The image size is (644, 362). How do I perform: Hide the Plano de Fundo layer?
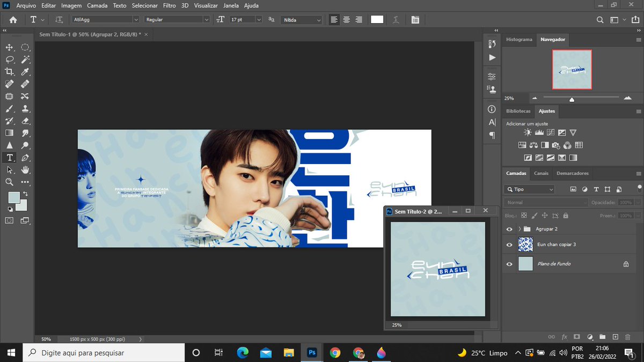coord(509,264)
